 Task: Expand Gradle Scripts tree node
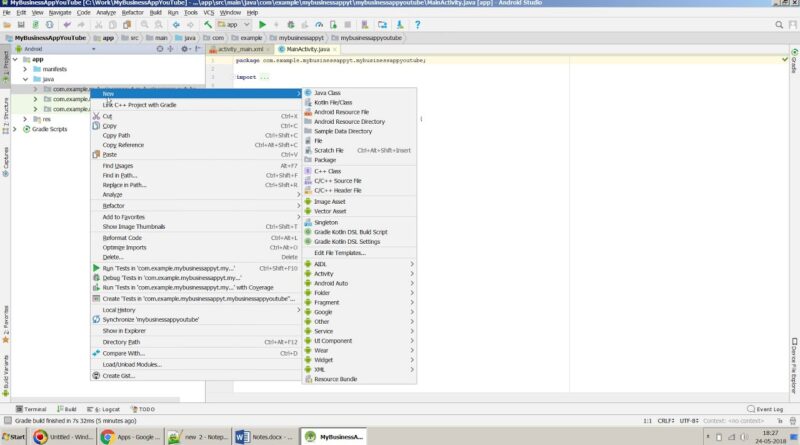(x=15, y=129)
